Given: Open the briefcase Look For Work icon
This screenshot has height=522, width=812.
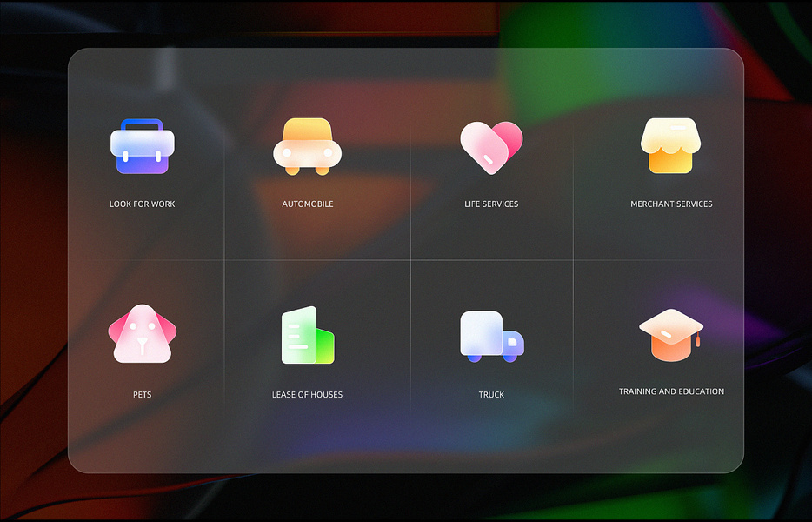Looking at the screenshot, I should tap(143, 146).
